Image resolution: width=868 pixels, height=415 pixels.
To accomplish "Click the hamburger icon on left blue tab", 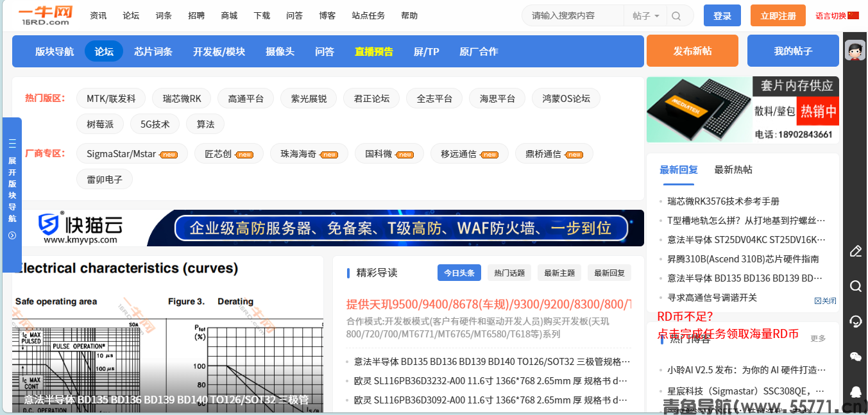I will [x=12, y=144].
